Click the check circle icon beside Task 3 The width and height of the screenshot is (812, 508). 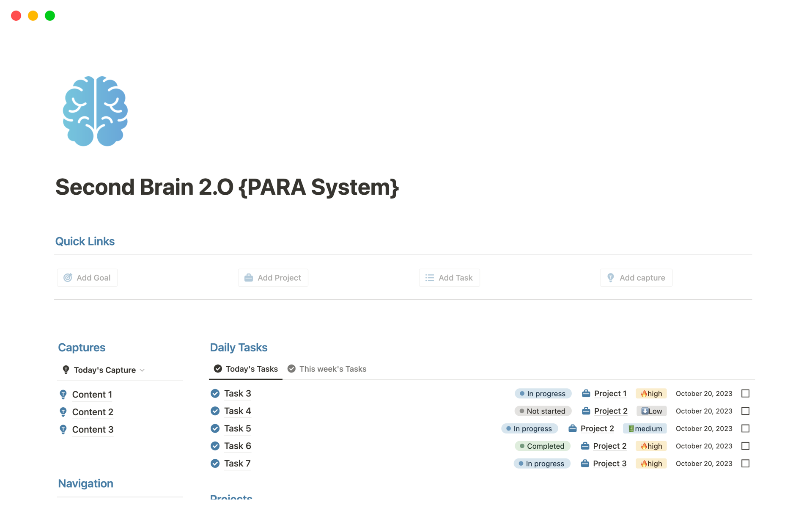pyautogui.click(x=215, y=393)
